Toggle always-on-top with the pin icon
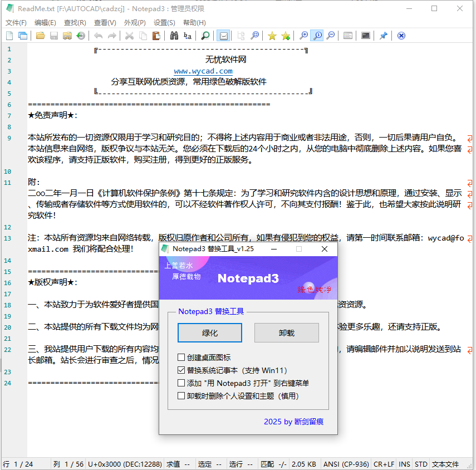Image resolution: width=476 pixels, height=470 pixels. click(x=383, y=36)
